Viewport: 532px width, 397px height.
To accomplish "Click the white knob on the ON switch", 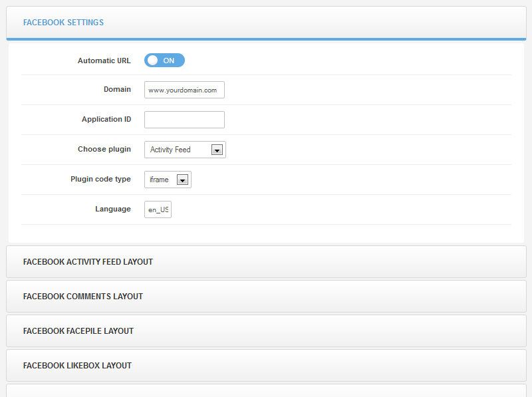I will [152, 61].
